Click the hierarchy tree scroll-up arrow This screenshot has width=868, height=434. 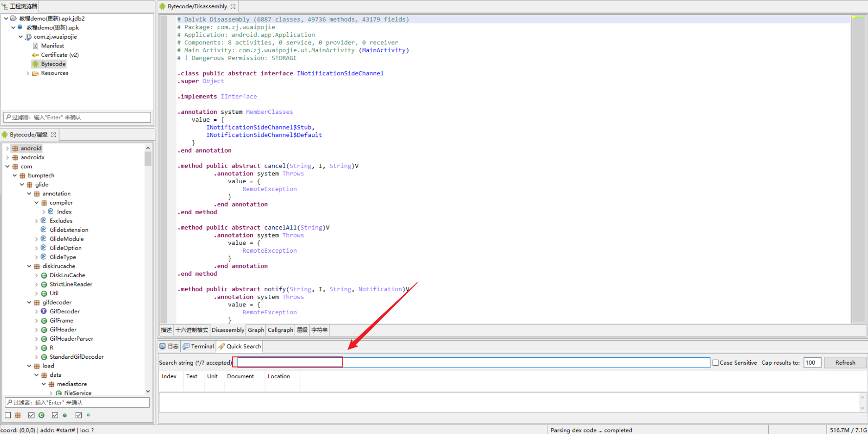(x=148, y=148)
